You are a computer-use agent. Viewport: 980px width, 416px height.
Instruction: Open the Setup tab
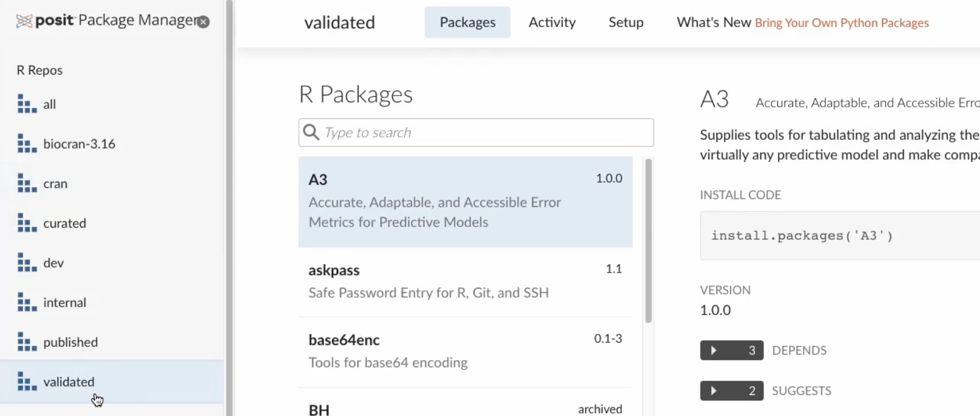pyautogui.click(x=626, y=22)
